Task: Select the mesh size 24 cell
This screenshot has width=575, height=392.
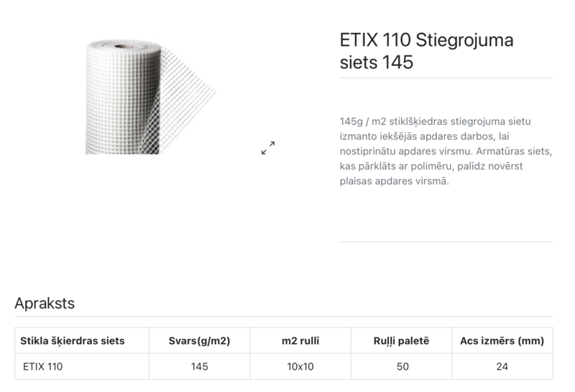Action: pos(502,366)
